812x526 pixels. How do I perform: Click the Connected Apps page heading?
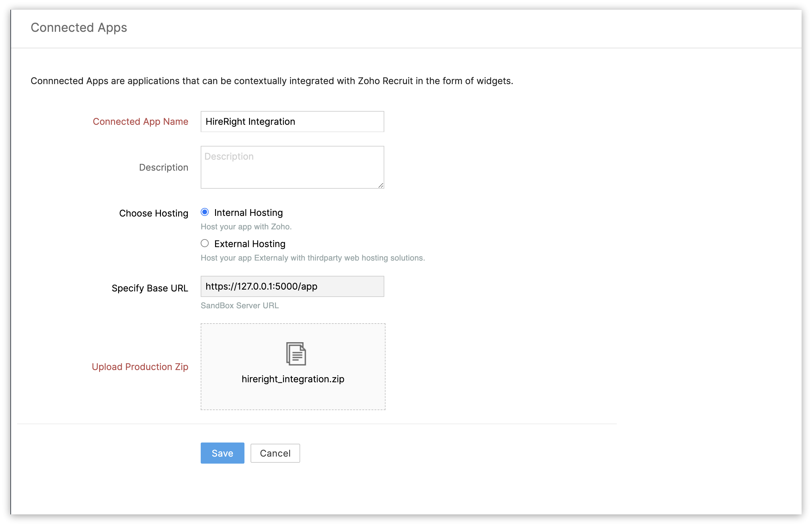(x=79, y=28)
